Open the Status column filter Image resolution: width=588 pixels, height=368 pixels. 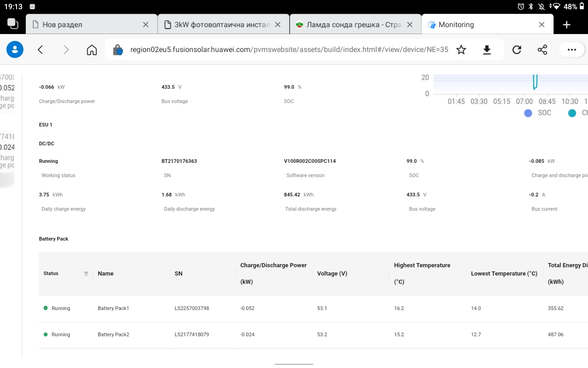click(x=86, y=274)
